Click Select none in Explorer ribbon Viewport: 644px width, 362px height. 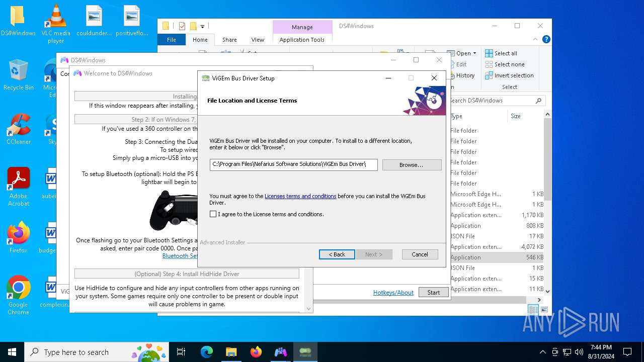point(505,64)
